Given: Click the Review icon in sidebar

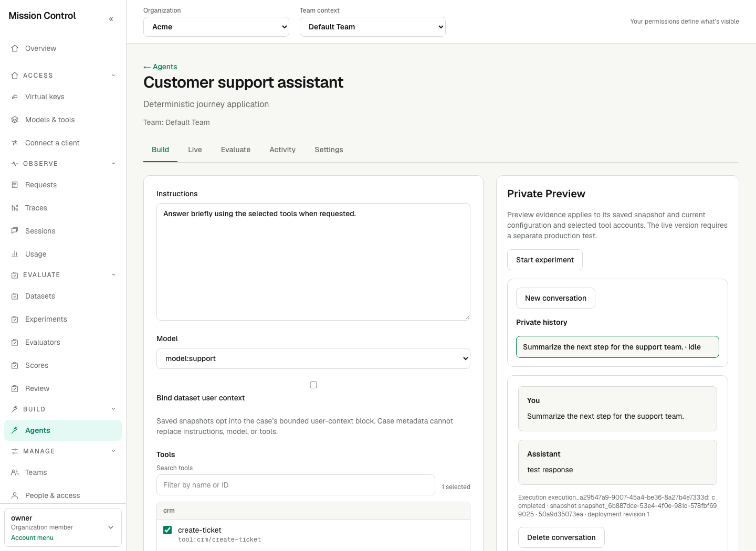Looking at the screenshot, I should [15, 388].
